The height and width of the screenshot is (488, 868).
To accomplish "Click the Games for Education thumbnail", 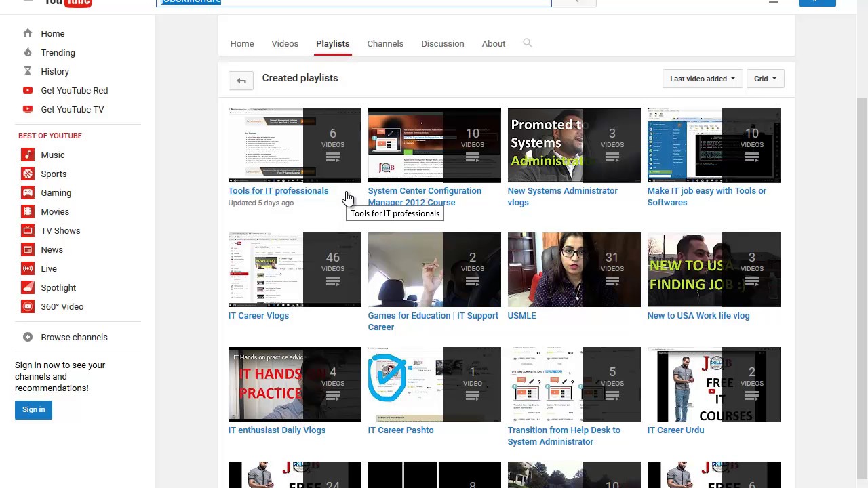I will click(x=434, y=270).
